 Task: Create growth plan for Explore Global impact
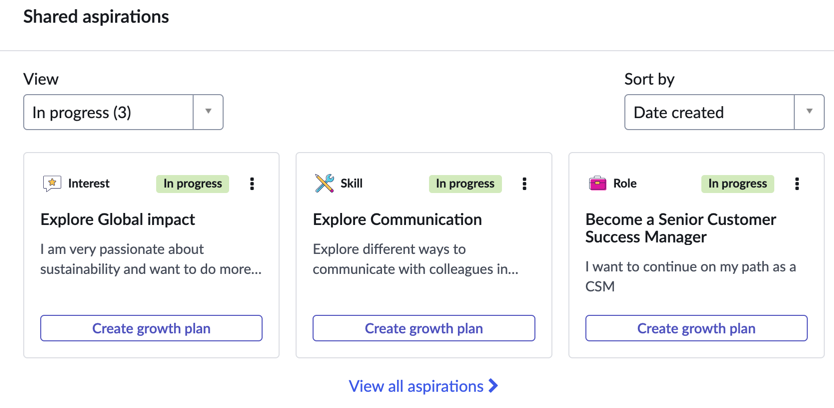152,328
